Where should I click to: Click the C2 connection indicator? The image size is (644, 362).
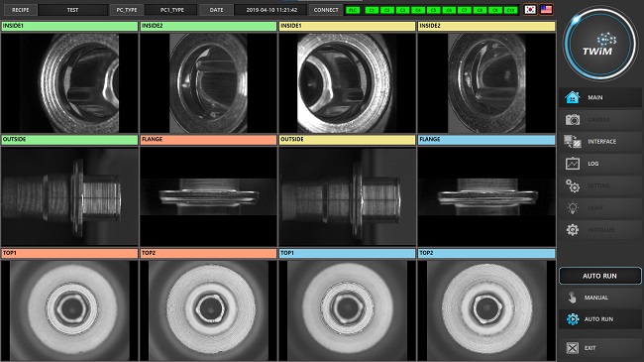pos(386,10)
